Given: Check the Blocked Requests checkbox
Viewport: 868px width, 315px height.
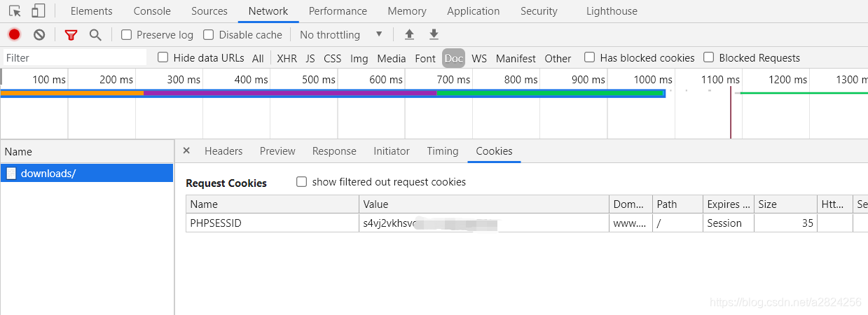Looking at the screenshot, I should pos(709,57).
